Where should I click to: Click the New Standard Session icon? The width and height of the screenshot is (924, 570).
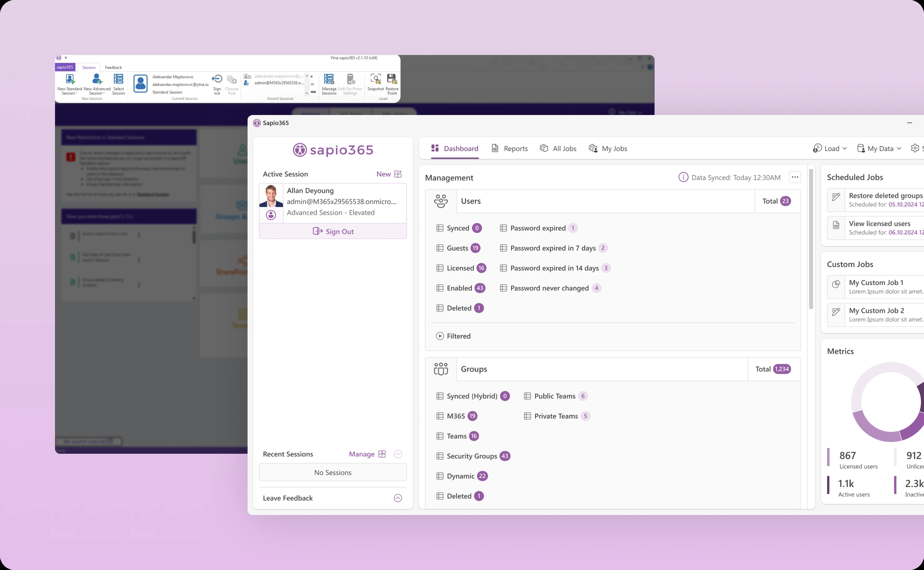[70, 80]
